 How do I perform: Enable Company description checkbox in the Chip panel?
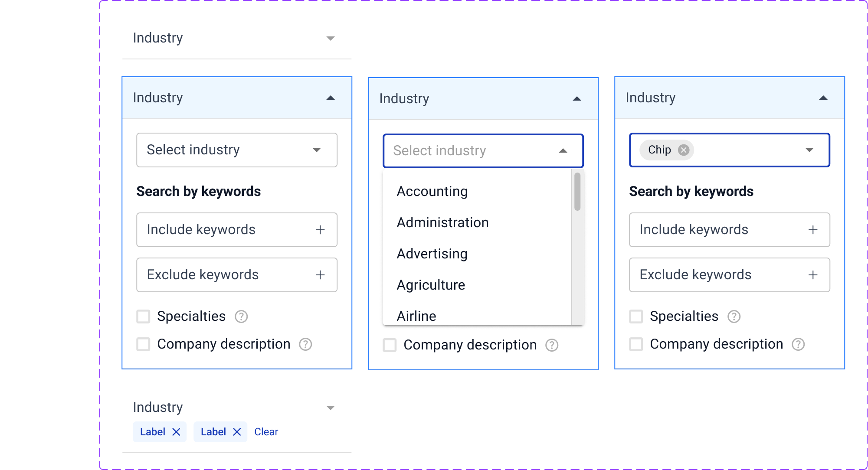pyautogui.click(x=636, y=344)
